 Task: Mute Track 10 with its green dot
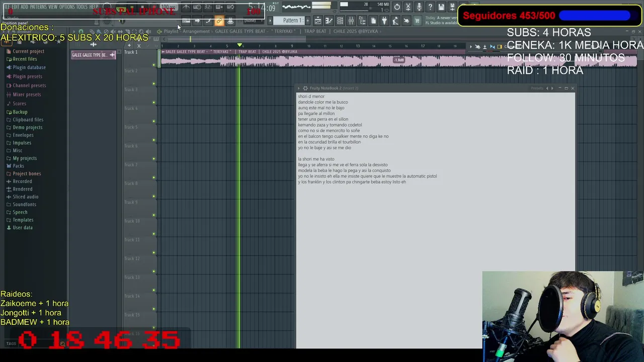(153, 234)
